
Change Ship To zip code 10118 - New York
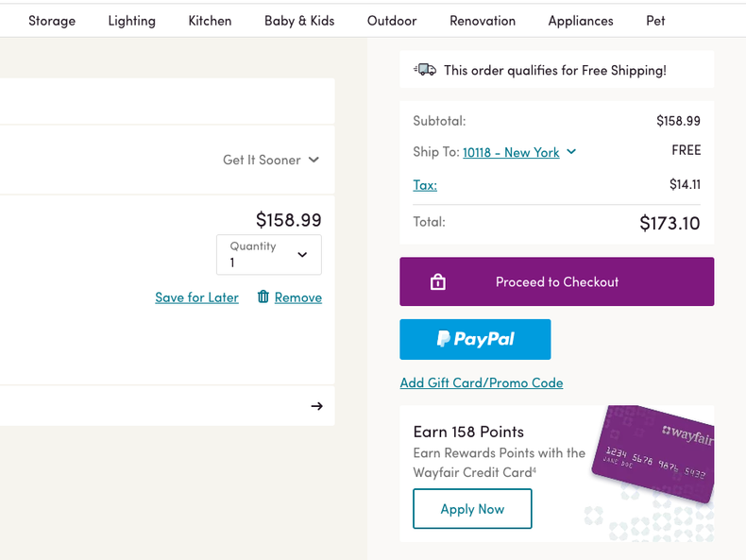point(518,152)
